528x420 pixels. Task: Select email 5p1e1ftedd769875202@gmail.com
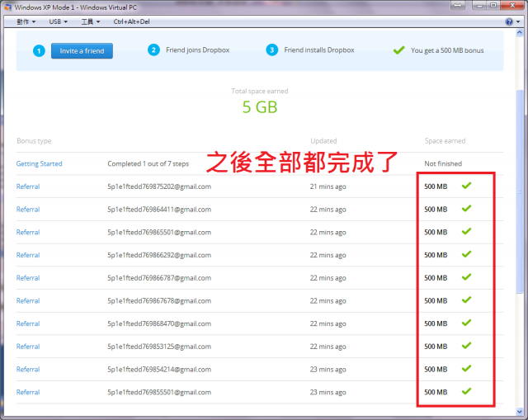click(159, 186)
